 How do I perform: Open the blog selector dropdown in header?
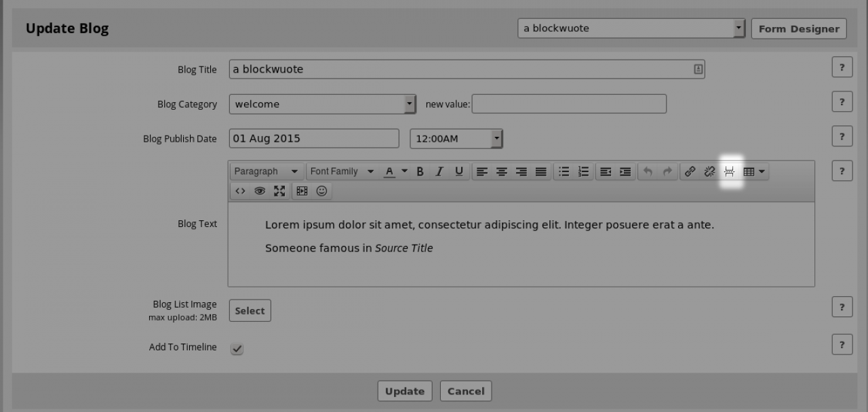point(631,28)
